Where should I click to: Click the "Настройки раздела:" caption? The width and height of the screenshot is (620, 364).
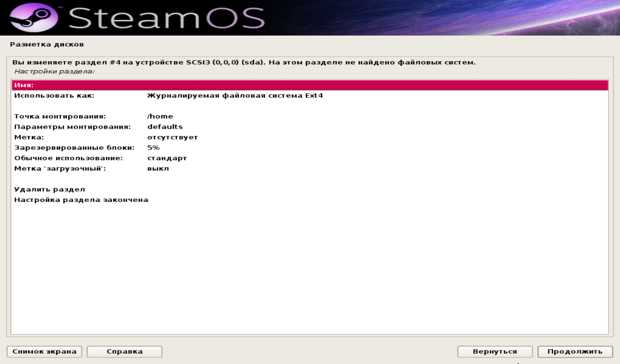[x=54, y=71]
